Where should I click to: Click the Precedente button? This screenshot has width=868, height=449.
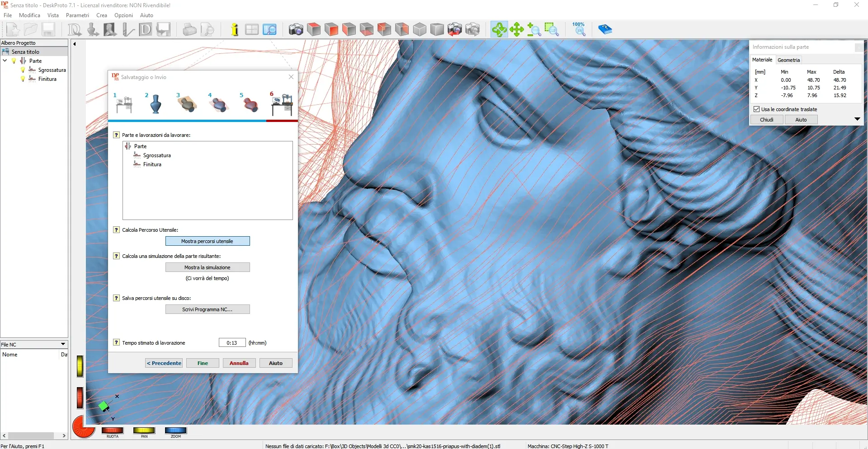tap(164, 363)
